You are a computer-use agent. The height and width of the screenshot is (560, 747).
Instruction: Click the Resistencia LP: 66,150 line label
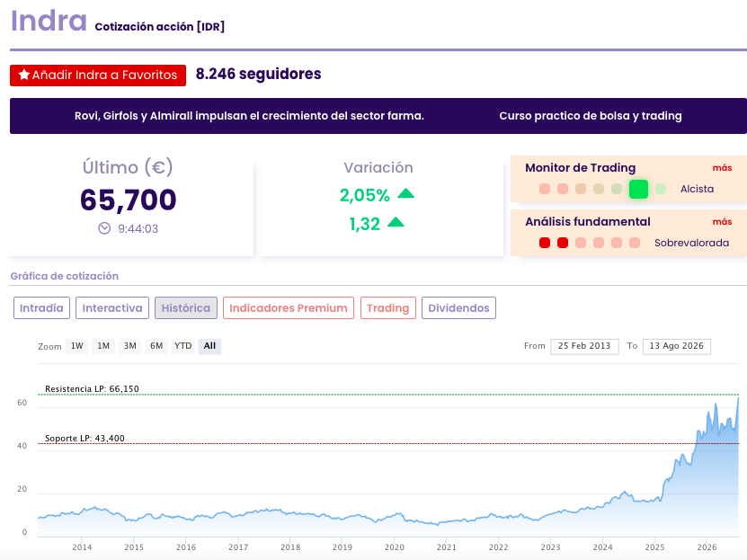tap(92, 388)
